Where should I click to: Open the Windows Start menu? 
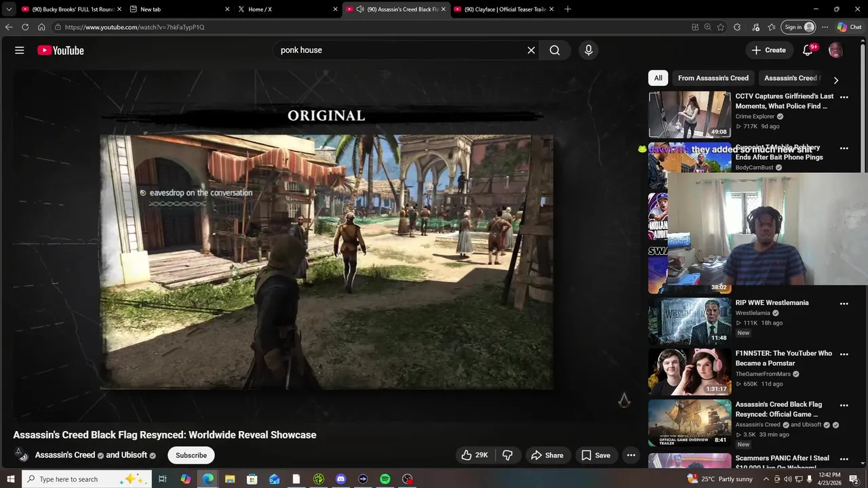point(10,479)
